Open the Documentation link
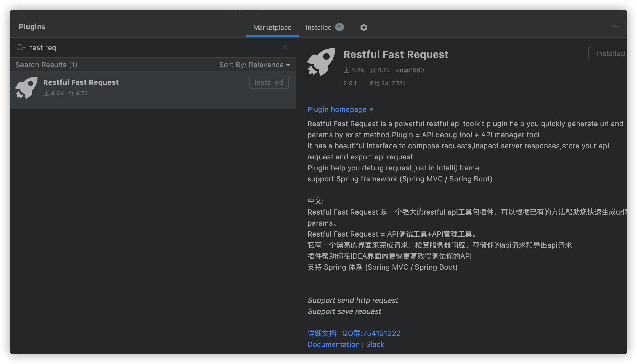Screen dimensions: 637x364 coord(333,344)
